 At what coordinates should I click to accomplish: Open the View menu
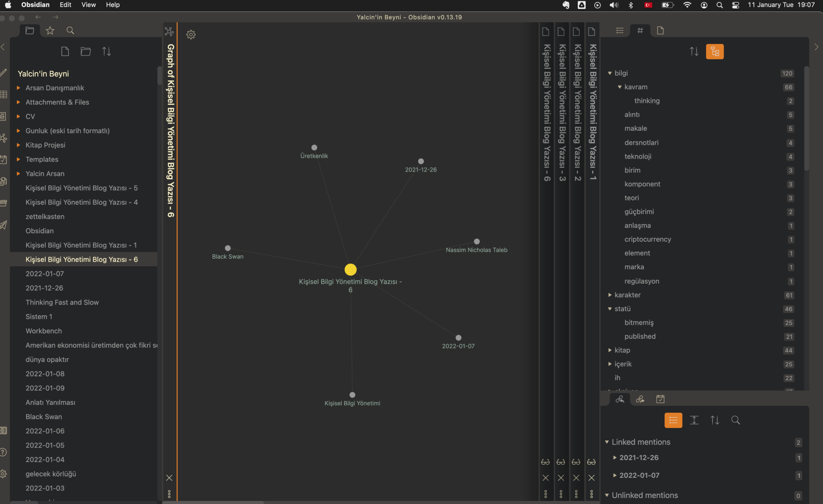coord(88,5)
